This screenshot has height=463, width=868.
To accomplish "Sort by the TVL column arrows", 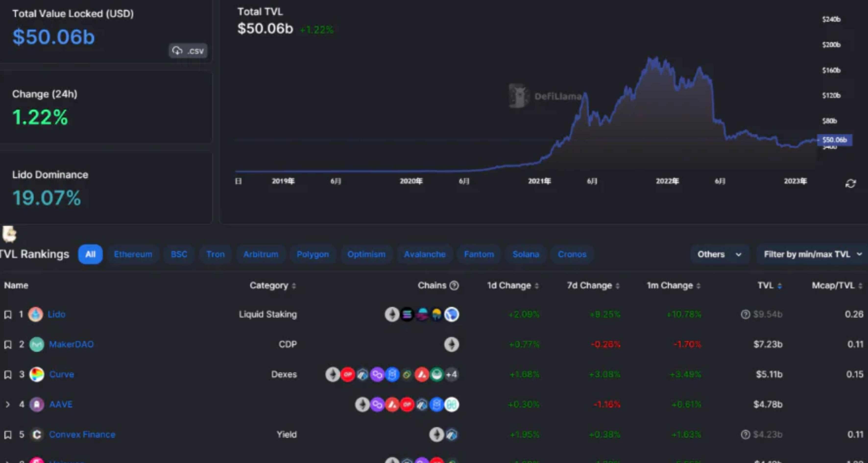I will [x=779, y=286].
